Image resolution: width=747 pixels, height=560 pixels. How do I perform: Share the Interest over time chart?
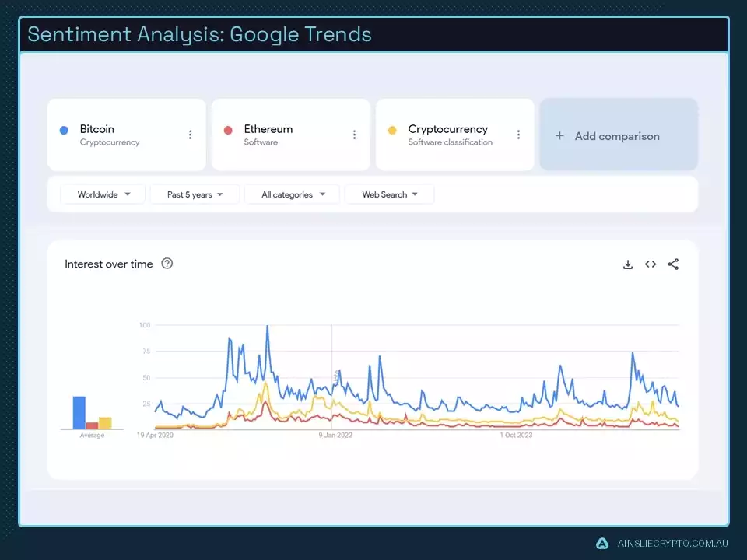click(x=673, y=264)
